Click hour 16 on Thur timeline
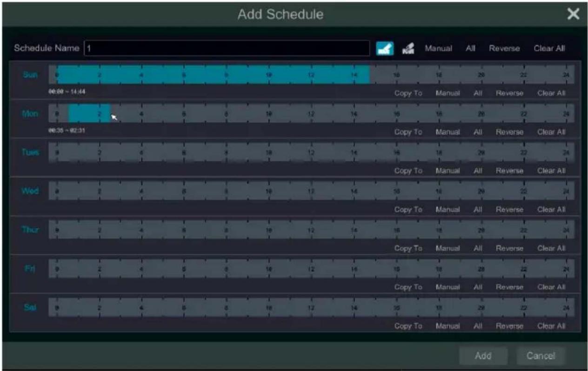Viewport: 588px width, 371px height. (x=397, y=230)
